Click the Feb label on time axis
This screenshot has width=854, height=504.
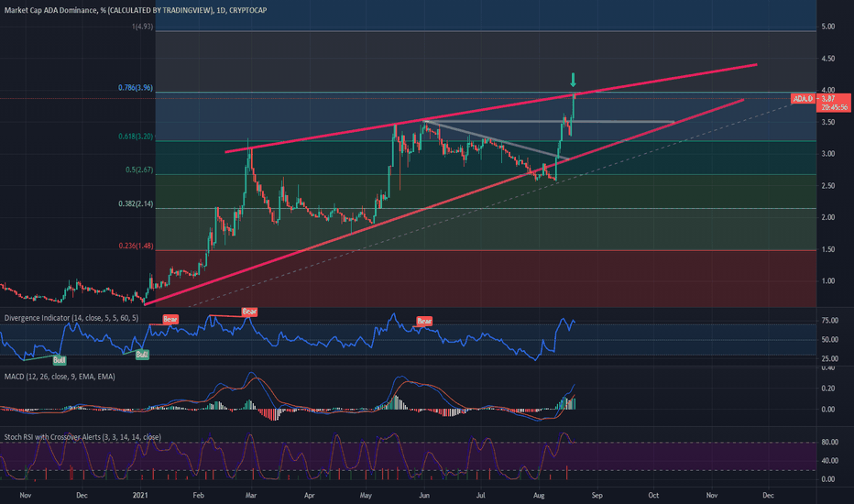click(x=198, y=495)
